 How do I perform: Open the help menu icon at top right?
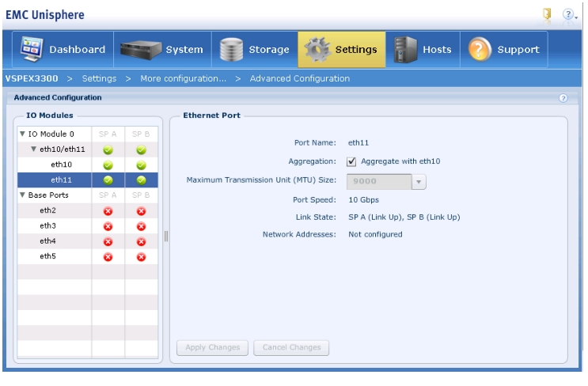pyautogui.click(x=569, y=14)
